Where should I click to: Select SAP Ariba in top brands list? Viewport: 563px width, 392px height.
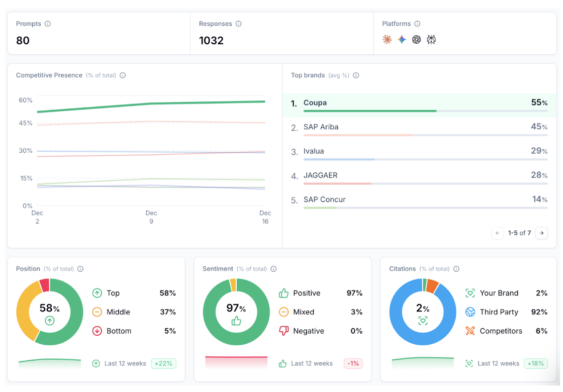click(x=321, y=127)
